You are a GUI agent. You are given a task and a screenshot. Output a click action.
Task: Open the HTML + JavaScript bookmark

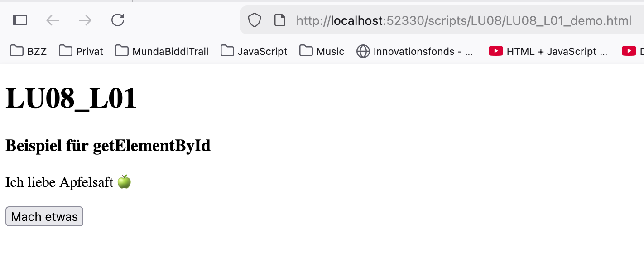(x=557, y=51)
